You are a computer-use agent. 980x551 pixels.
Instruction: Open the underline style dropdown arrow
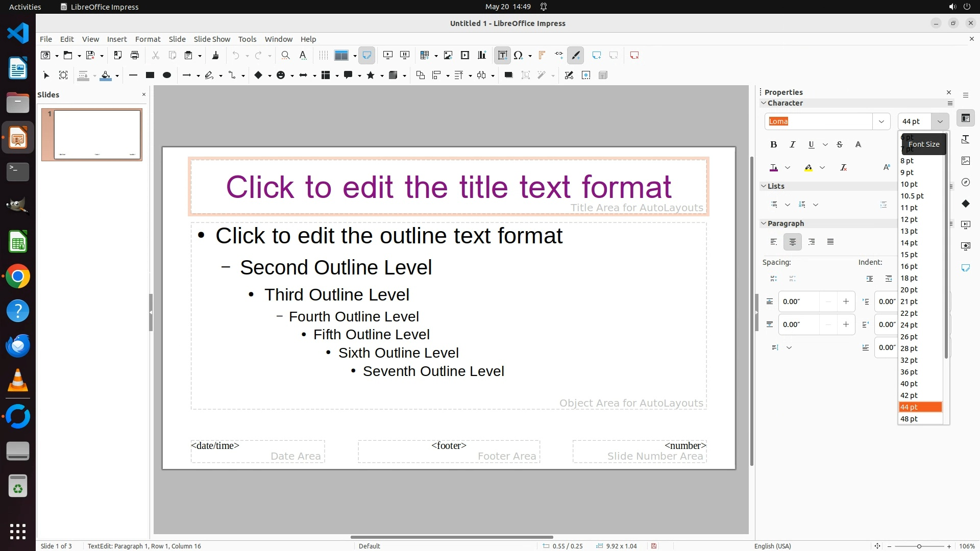pyautogui.click(x=825, y=144)
